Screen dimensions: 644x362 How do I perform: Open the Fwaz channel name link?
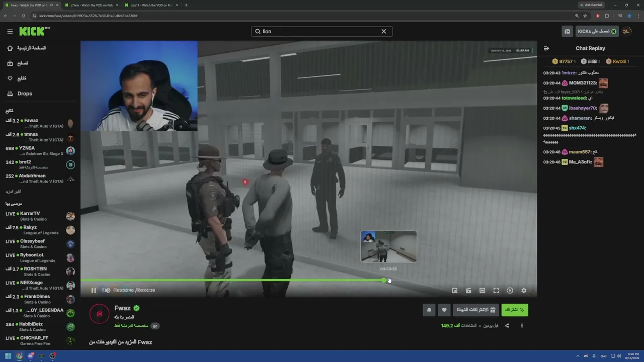[122, 308]
